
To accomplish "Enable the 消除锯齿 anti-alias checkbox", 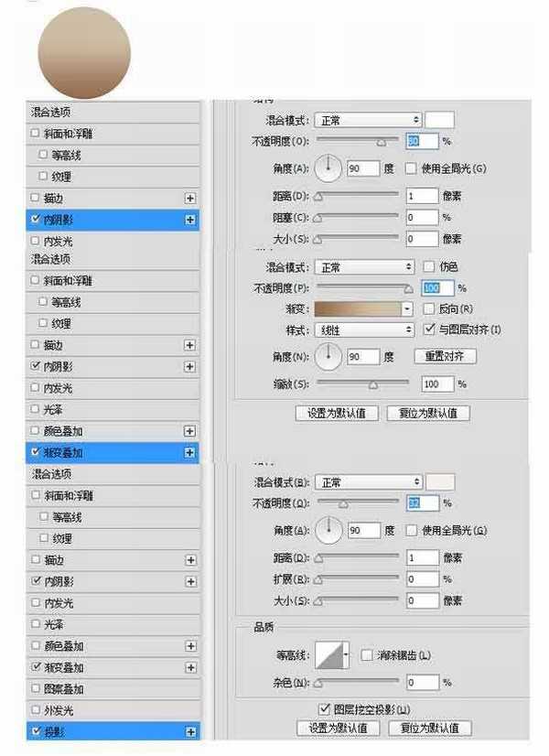I will point(367,655).
